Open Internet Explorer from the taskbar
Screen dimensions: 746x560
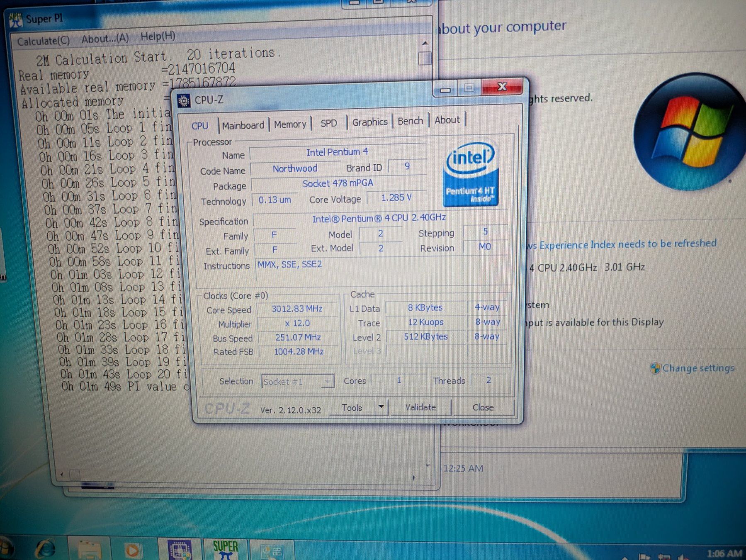[45, 549]
